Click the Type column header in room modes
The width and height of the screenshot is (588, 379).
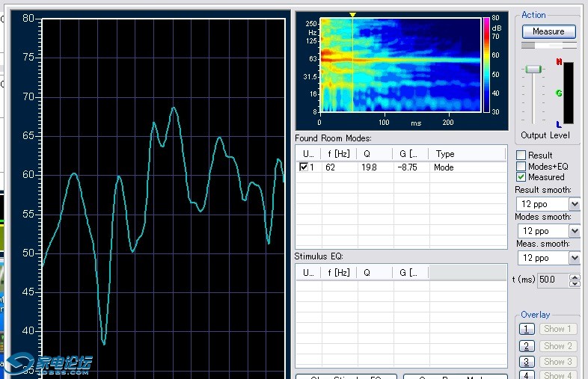click(445, 154)
